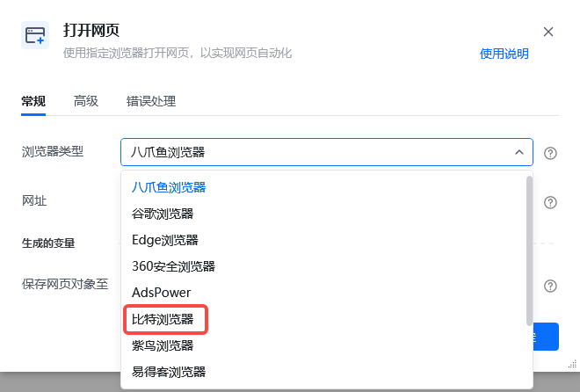Click the dropdown list scrollbar thumb

[x=529, y=251]
